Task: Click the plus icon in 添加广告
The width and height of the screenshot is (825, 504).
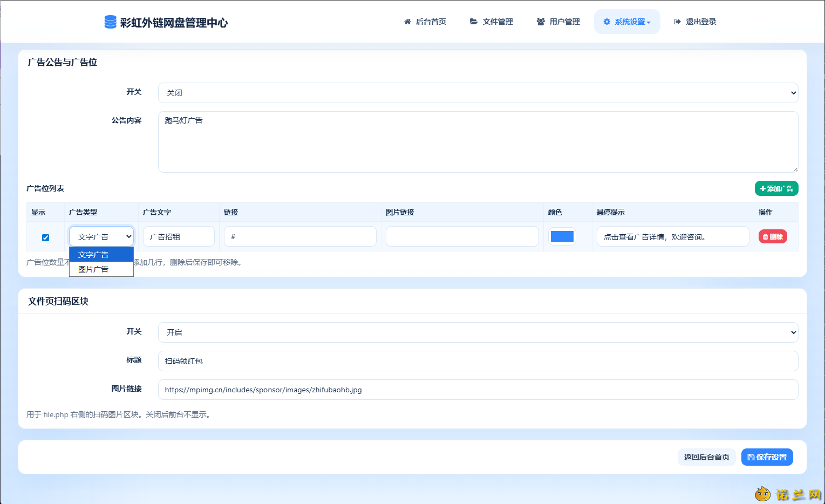Action: point(763,188)
